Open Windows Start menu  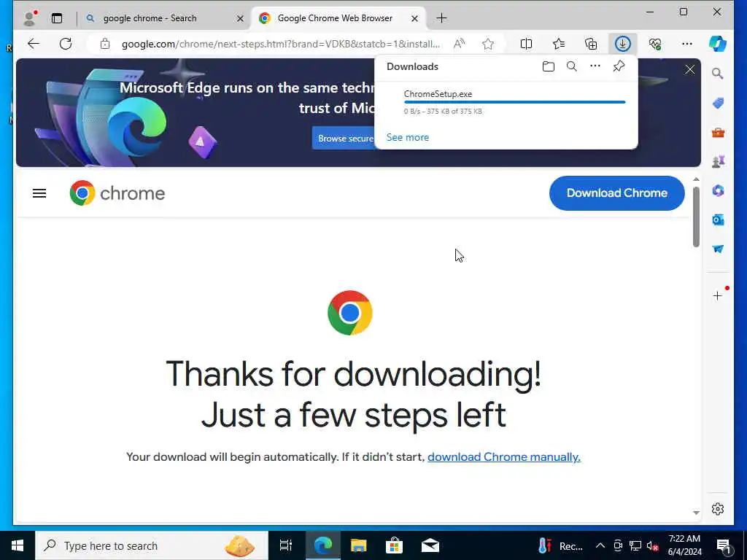click(18, 545)
